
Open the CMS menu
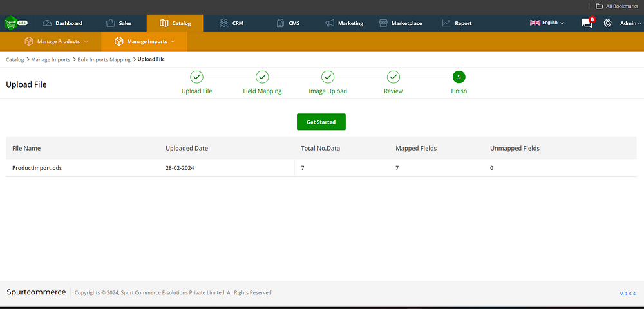coord(289,23)
